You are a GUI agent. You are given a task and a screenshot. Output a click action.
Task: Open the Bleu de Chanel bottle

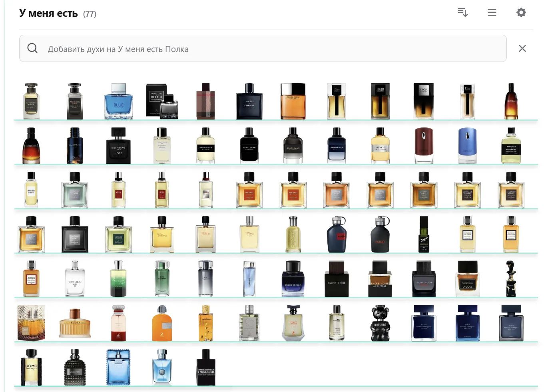point(249,101)
